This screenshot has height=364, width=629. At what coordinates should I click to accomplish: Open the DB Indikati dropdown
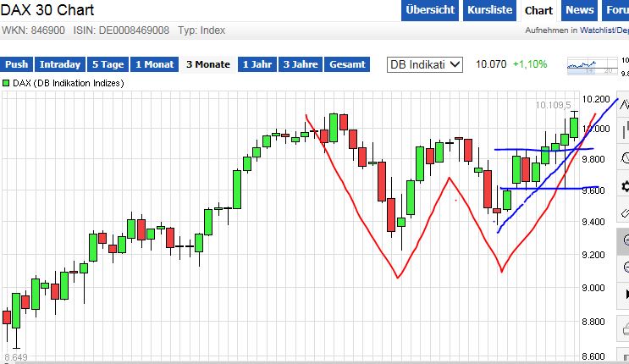pyautogui.click(x=424, y=64)
